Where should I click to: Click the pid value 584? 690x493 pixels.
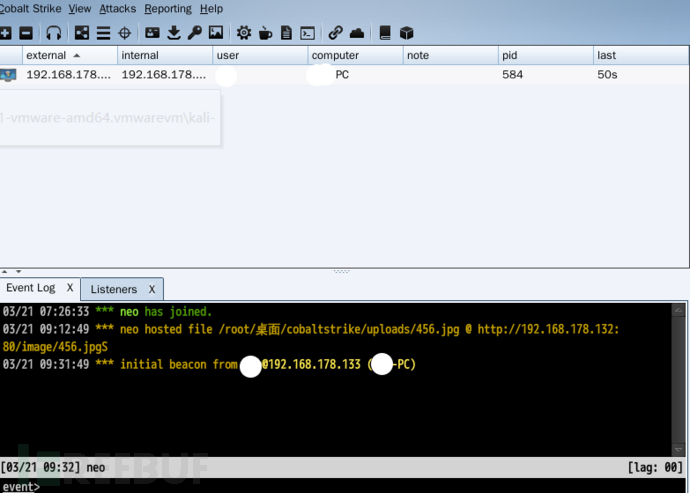pos(513,75)
